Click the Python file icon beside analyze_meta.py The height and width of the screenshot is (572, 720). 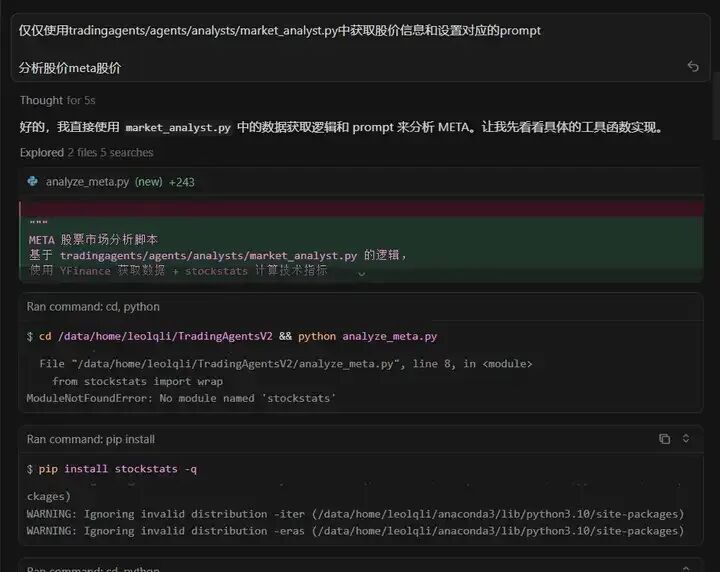[33, 181]
